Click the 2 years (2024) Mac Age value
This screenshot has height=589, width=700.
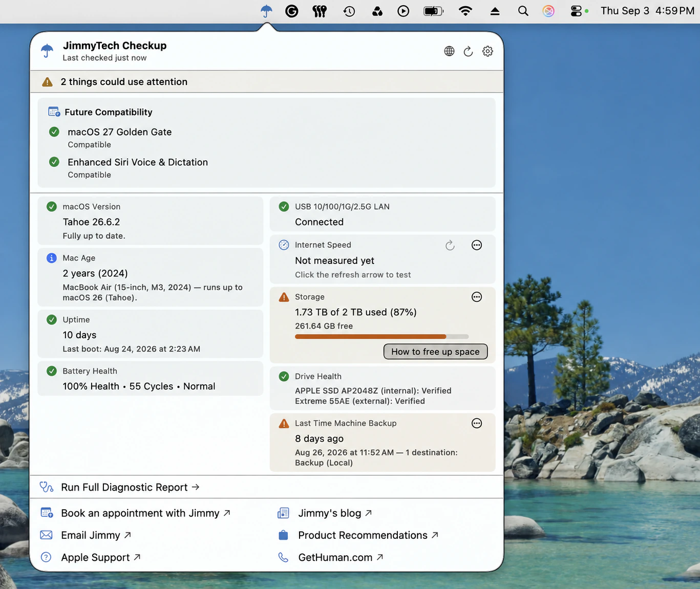click(x=95, y=273)
